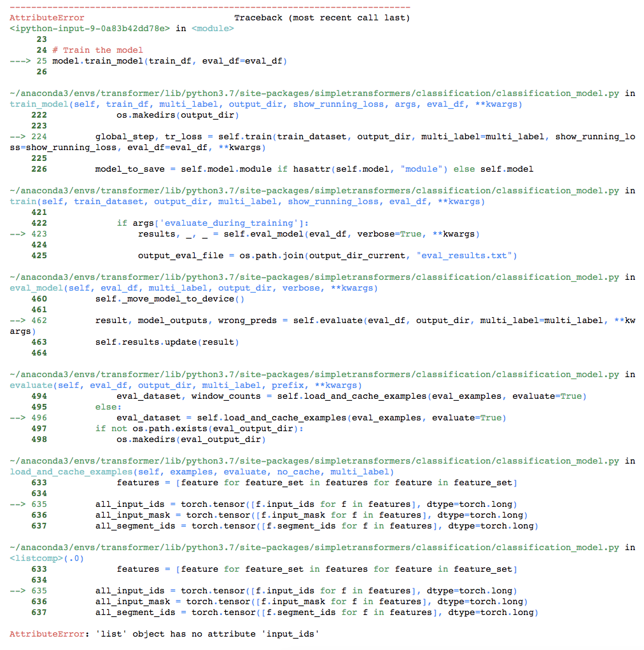The height and width of the screenshot is (650, 644).
Task: Select line 463 'self.results.update(result)'
Action: pos(167,342)
